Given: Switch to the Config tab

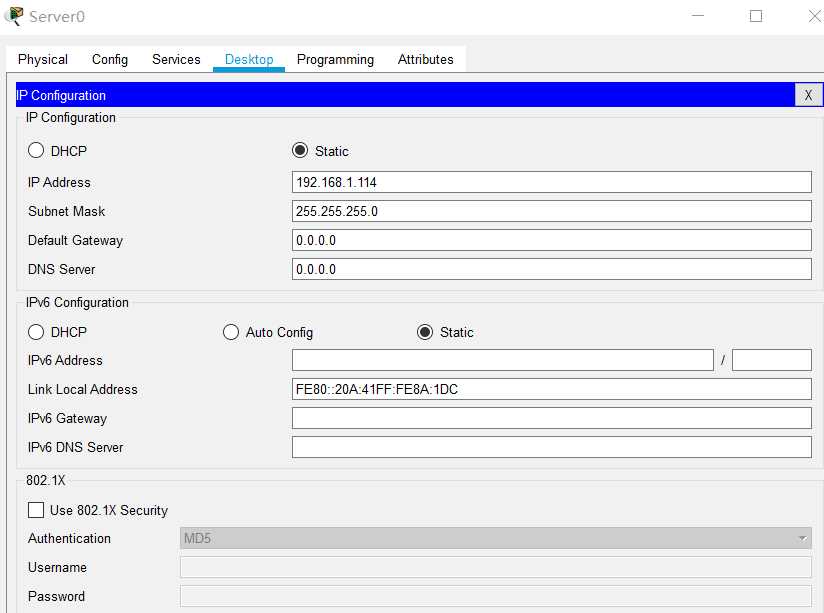Looking at the screenshot, I should [110, 59].
